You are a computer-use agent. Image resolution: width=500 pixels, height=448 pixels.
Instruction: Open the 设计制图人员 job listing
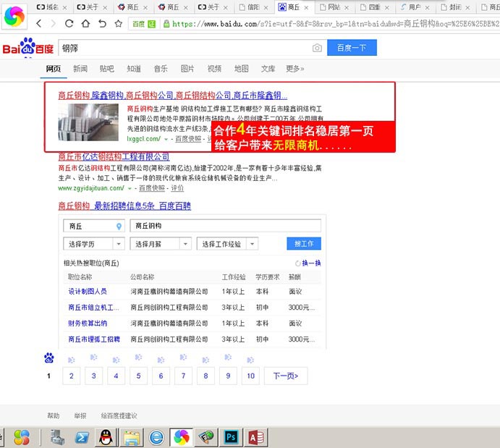pyautogui.click(x=88, y=292)
